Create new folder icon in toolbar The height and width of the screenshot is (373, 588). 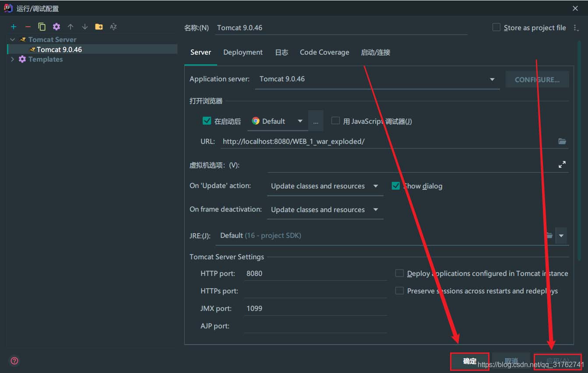99,27
